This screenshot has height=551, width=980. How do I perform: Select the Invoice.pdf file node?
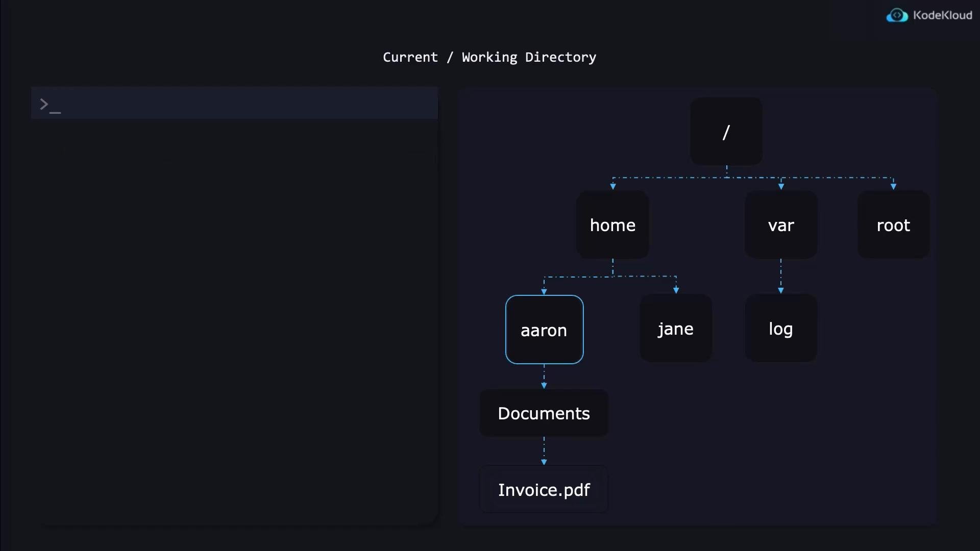(x=544, y=489)
